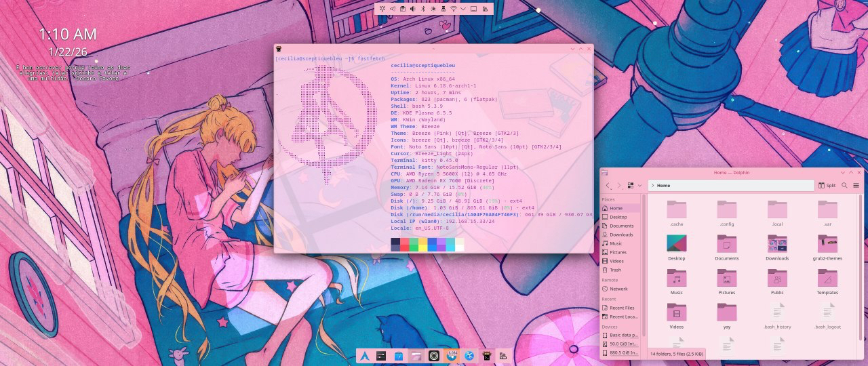Open the Arch Linux application launcher
Viewport: 868px width, 366px height.
364,355
